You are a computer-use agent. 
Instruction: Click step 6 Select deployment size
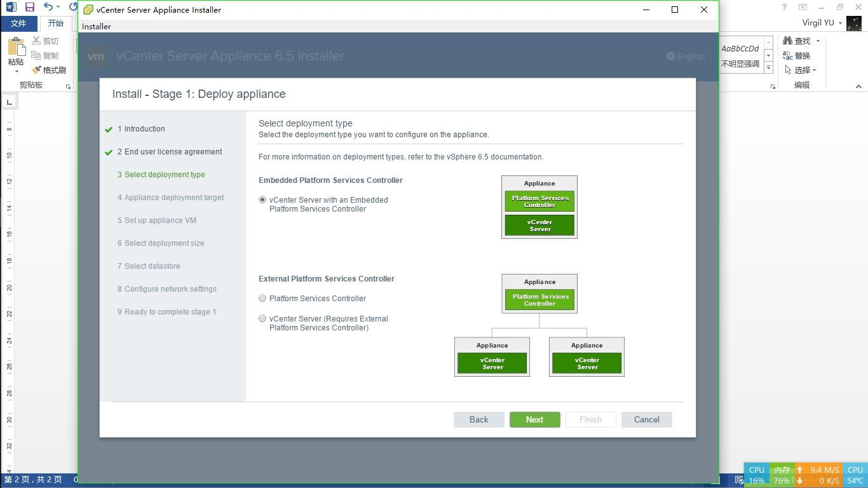click(161, 243)
